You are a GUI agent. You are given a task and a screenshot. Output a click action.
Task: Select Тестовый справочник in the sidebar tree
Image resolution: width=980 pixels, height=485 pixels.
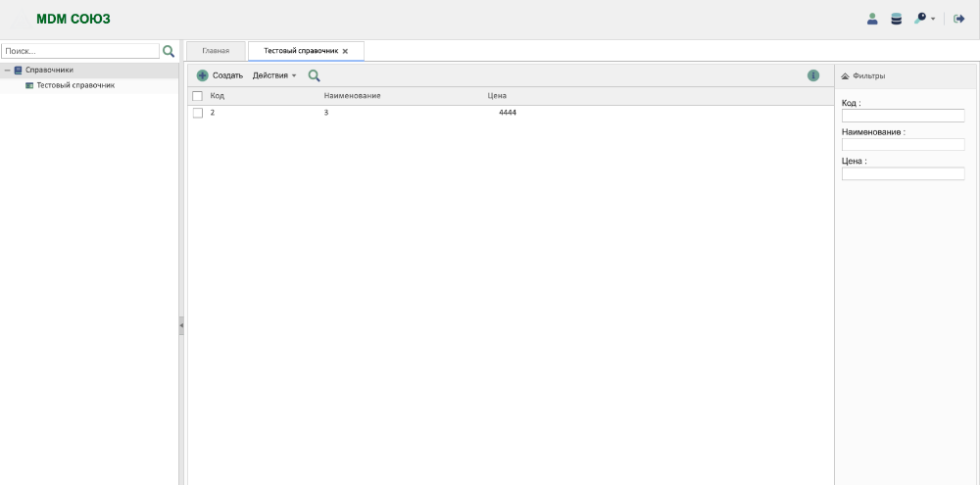click(x=74, y=85)
